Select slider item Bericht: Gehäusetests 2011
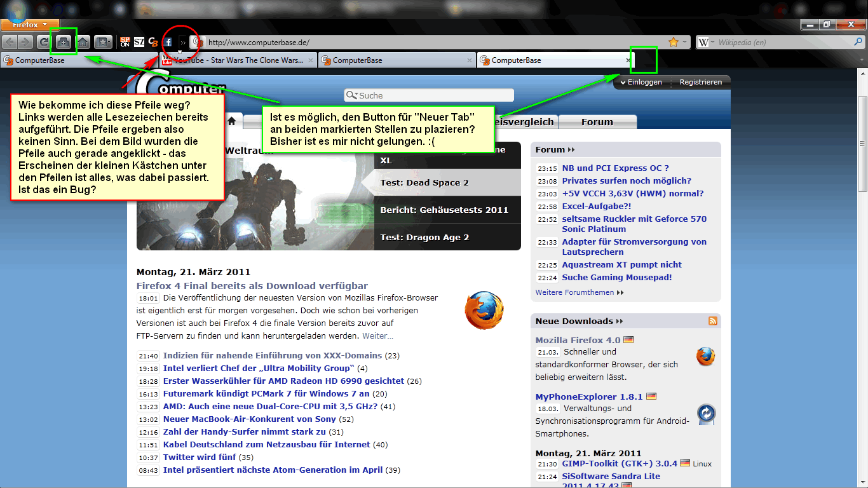 (x=447, y=210)
